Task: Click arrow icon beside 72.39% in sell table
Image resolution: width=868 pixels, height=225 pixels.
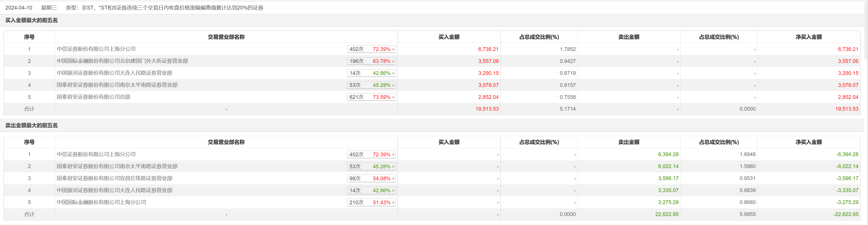Action: pyautogui.click(x=393, y=155)
